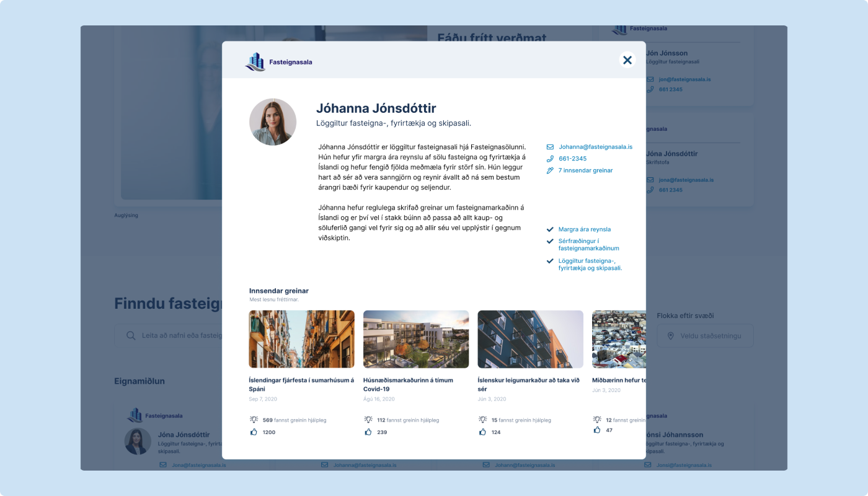
Task: Click Jóna Jónsdóttir's avatar on background page
Action: tap(138, 441)
